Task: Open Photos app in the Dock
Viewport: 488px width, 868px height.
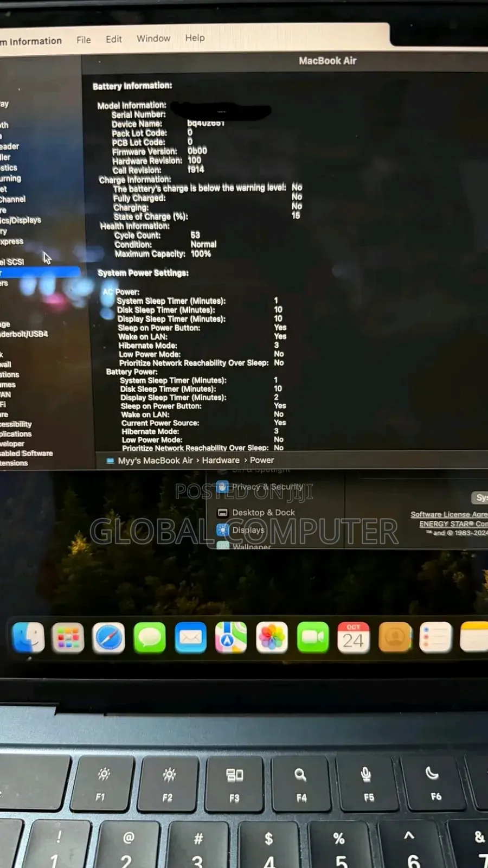Action: pyautogui.click(x=272, y=637)
